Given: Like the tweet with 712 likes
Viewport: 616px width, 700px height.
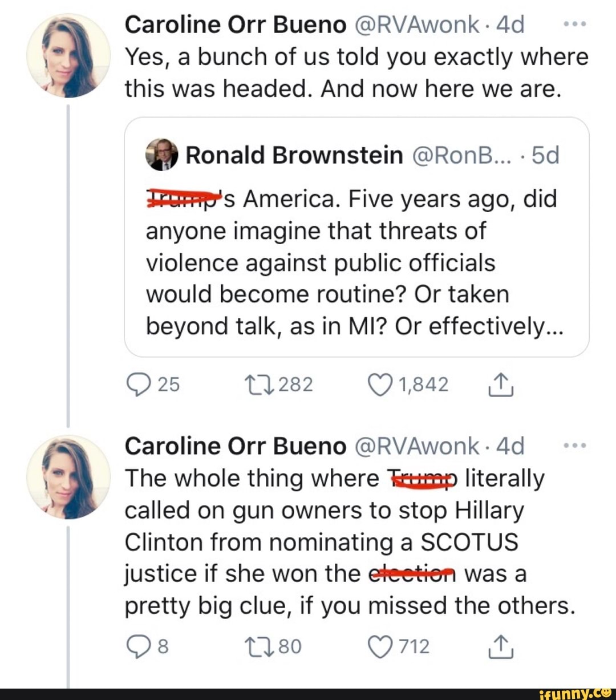Looking at the screenshot, I should tap(380, 645).
